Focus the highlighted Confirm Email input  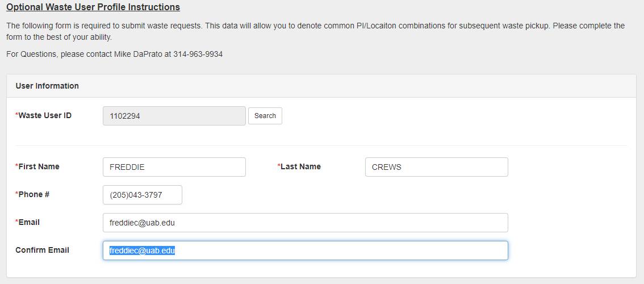coord(305,250)
